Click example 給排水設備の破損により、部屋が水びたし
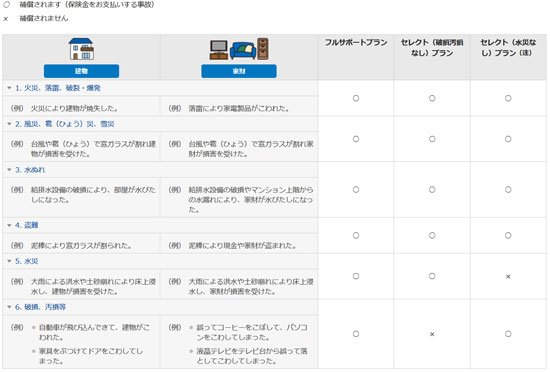This screenshot has height=372, width=550. pyautogui.click(x=93, y=195)
